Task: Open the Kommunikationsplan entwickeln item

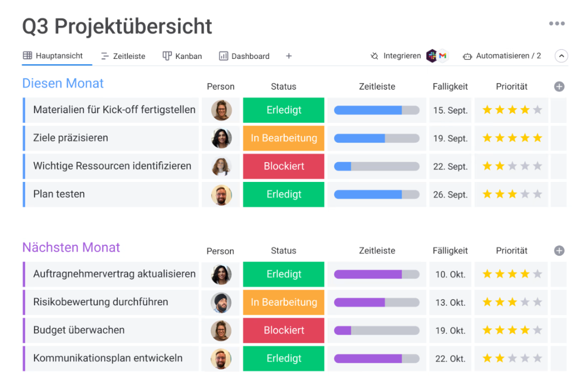Action: tap(108, 358)
